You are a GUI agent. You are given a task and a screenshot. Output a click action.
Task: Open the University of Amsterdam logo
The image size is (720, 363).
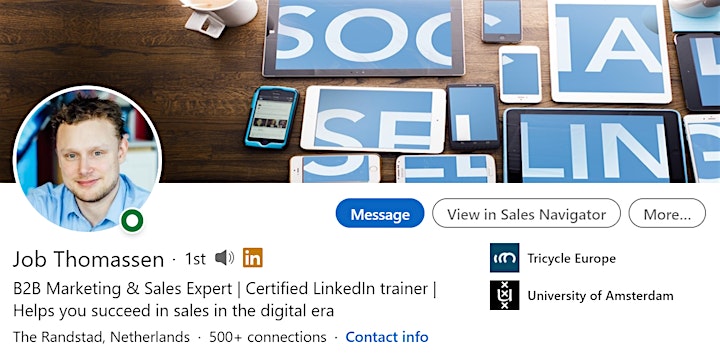click(504, 295)
